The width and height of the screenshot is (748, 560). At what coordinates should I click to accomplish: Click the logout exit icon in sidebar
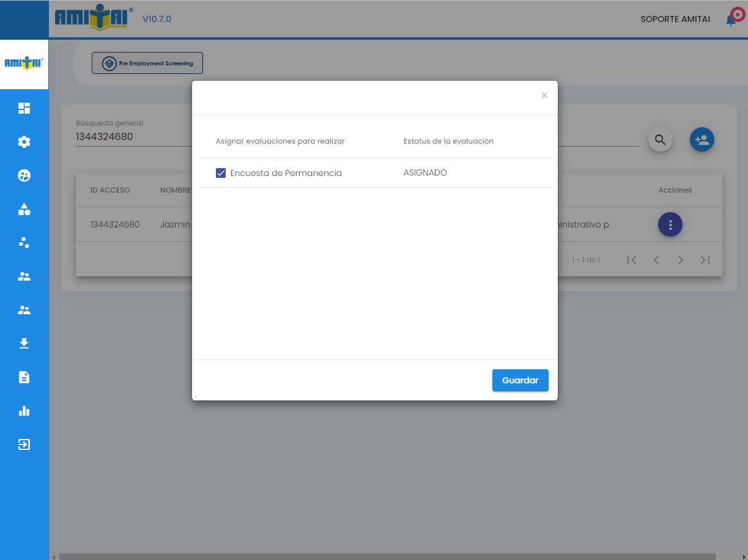pyautogui.click(x=24, y=444)
